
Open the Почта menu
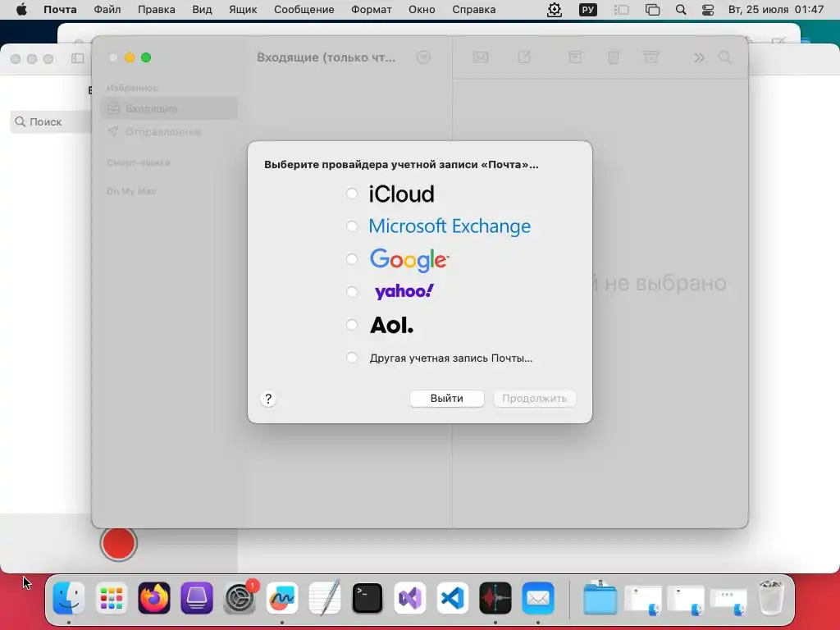60,10
